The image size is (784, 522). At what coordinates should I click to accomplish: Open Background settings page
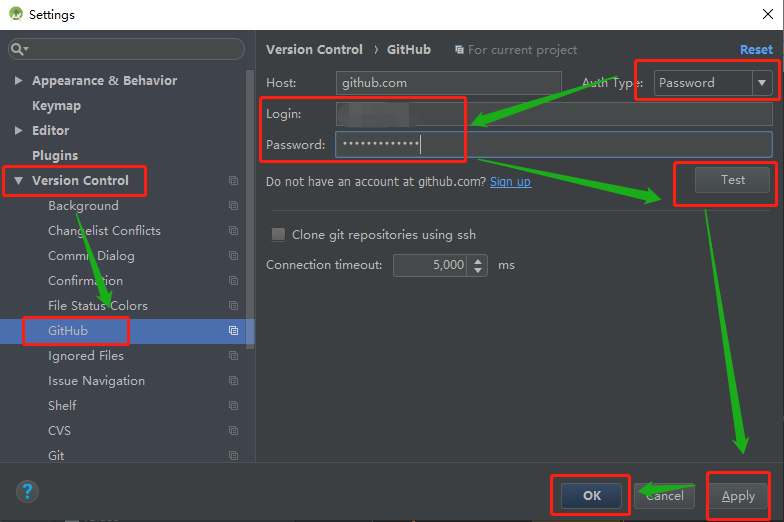click(x=84, y=206)
